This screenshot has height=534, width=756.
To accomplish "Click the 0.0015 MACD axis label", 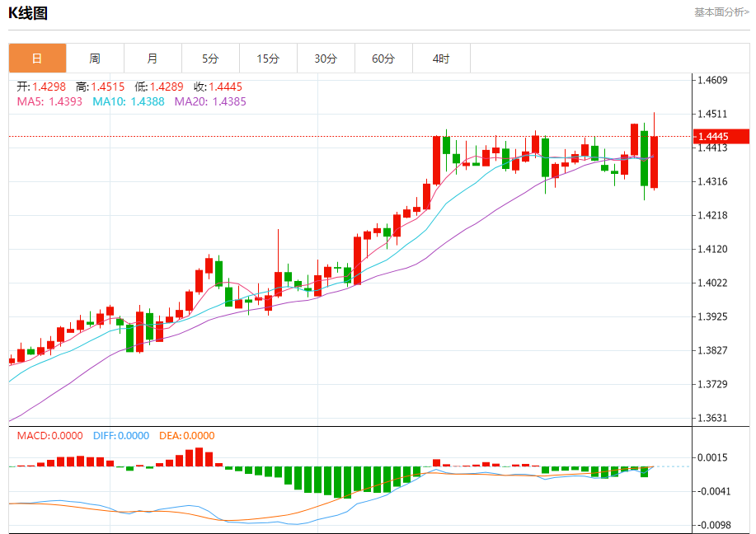I will point(712,457).
